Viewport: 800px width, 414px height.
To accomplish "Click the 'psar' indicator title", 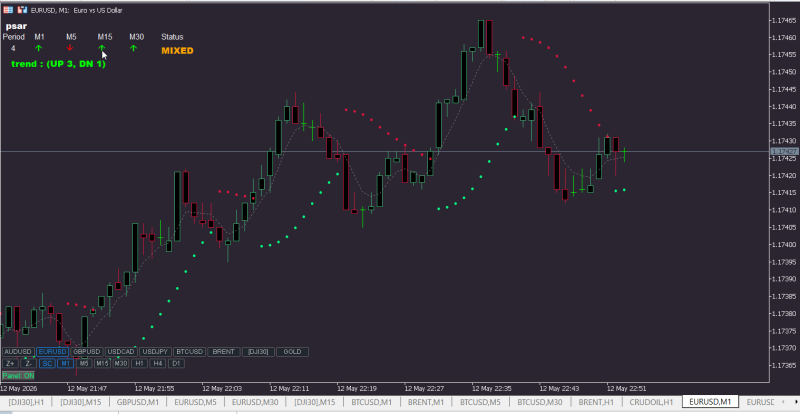I will [16, 26].
